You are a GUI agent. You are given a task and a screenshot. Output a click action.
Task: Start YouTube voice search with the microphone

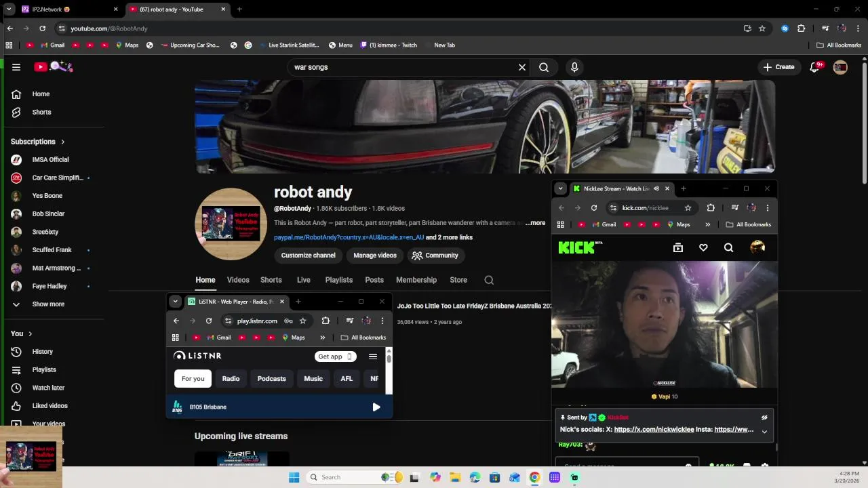click(574, 67)
